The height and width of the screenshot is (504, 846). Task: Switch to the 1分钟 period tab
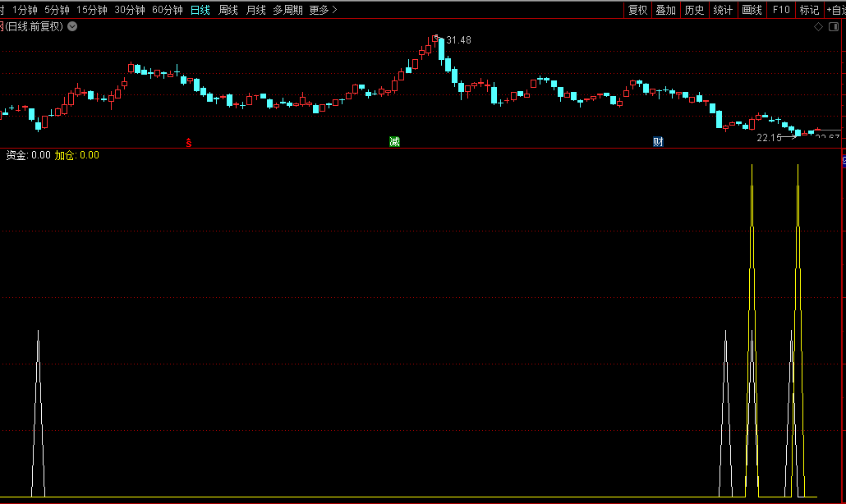point(25,10)
